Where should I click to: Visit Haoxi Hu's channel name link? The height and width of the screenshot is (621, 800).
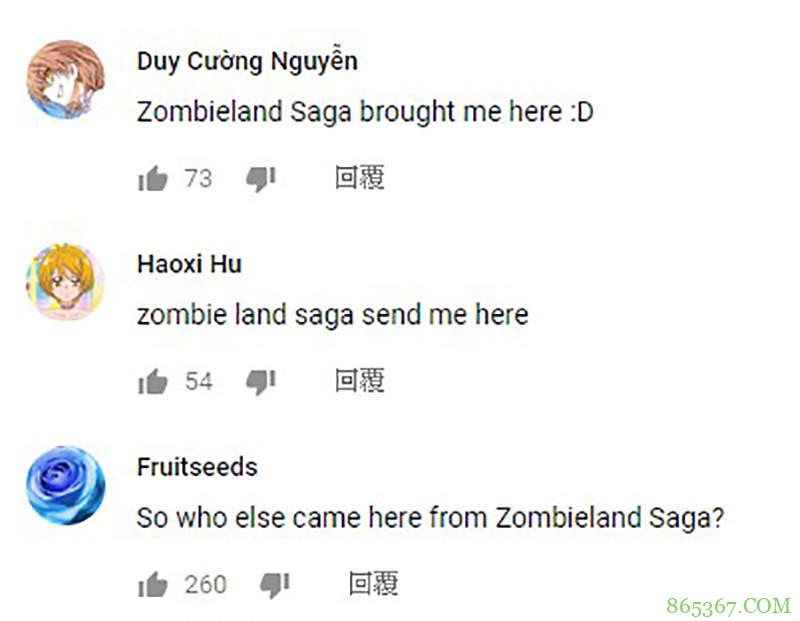point(189,264)
